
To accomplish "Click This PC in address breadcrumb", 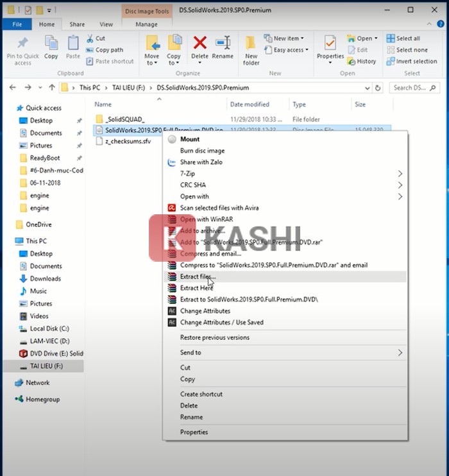I will 90,88.
